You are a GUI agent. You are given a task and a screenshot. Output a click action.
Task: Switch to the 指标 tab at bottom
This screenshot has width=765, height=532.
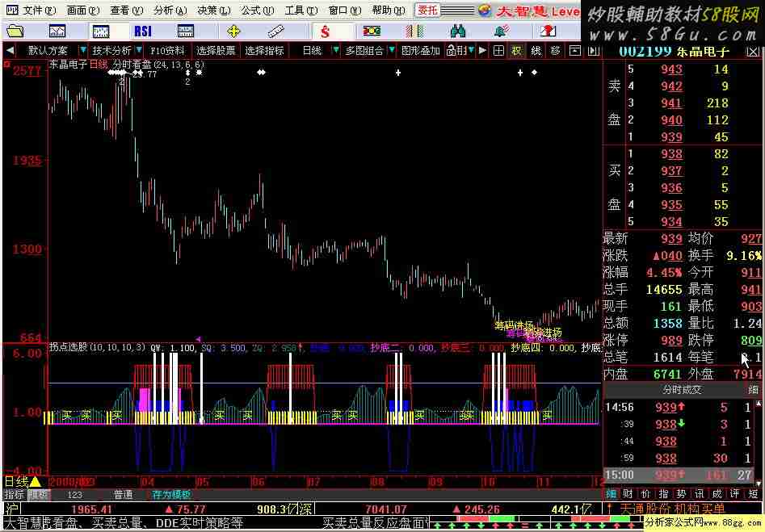pyautogui.click(x=14, y=494)
